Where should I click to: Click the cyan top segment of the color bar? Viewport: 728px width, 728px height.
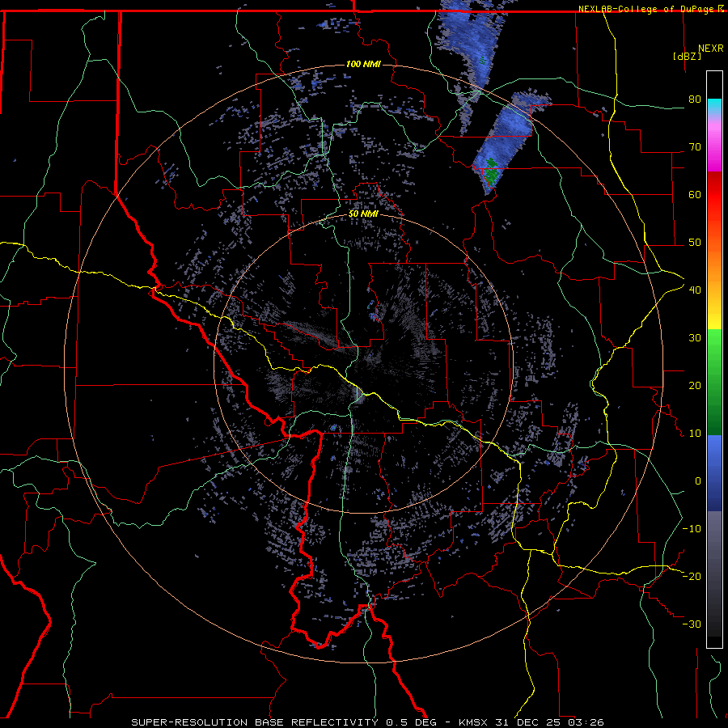[714, 107]
